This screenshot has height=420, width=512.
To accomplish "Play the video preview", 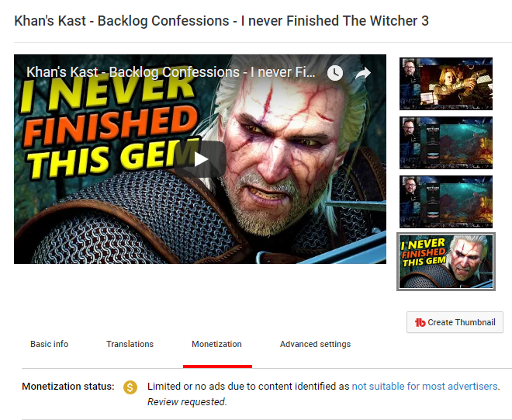I will click(x=200, y=159).
